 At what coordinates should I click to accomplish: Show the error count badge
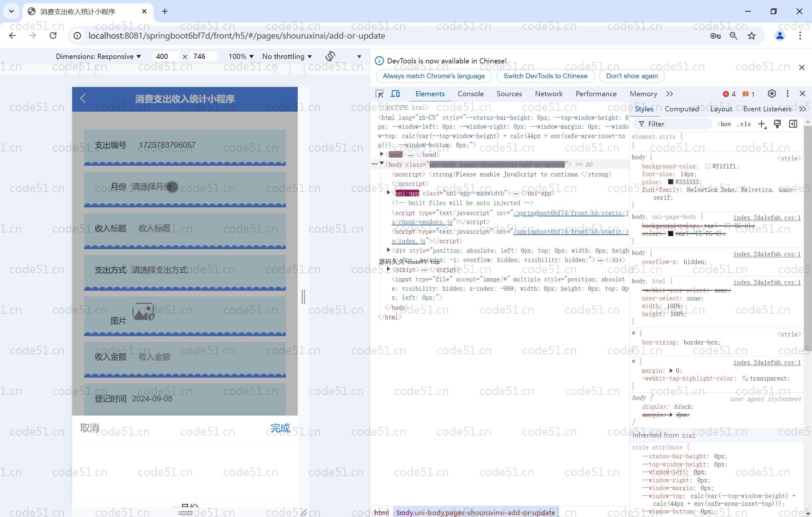click(x=729, y=94)
